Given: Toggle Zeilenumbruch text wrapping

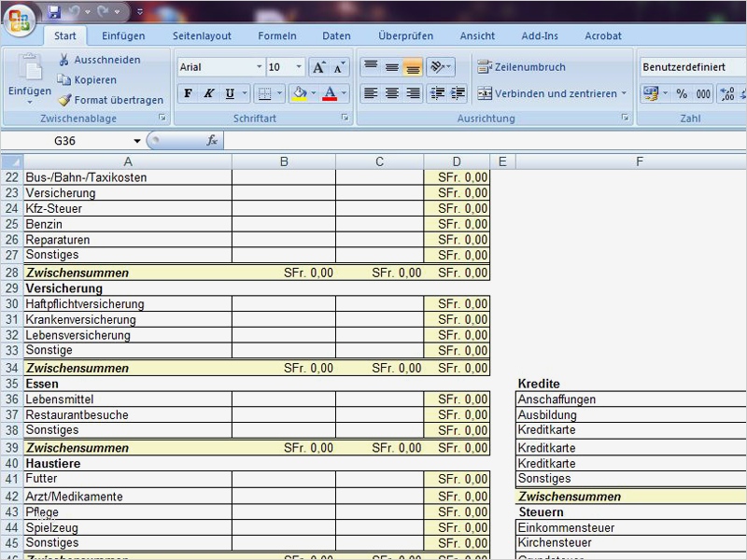Looking at the screenshot, I should (x=521, y=67).
